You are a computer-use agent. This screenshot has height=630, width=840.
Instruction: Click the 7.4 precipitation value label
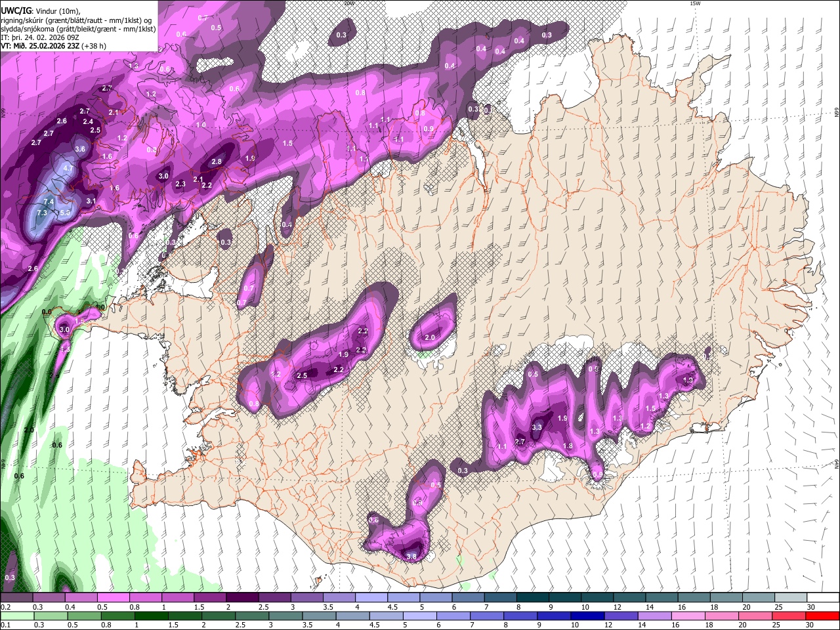click(x=49, y=201)
